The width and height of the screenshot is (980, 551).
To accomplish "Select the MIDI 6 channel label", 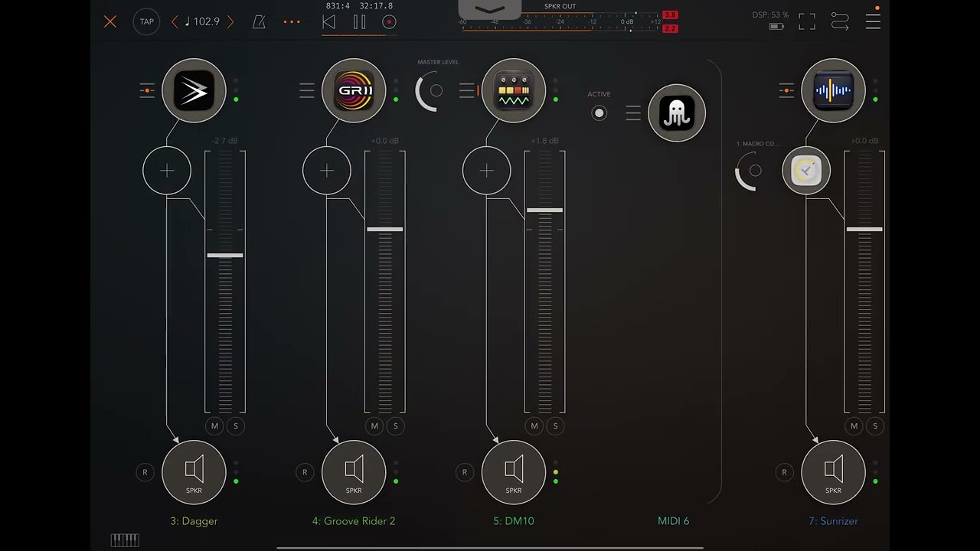I will coord(674,521).
